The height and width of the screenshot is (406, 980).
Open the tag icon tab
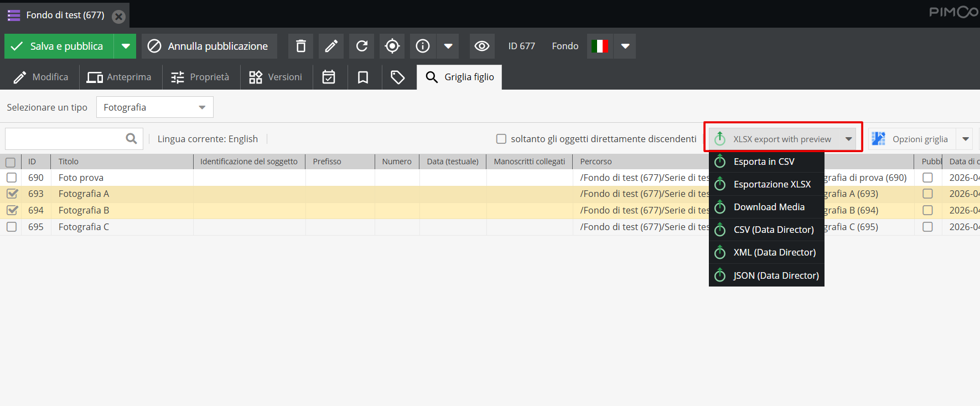397,77
